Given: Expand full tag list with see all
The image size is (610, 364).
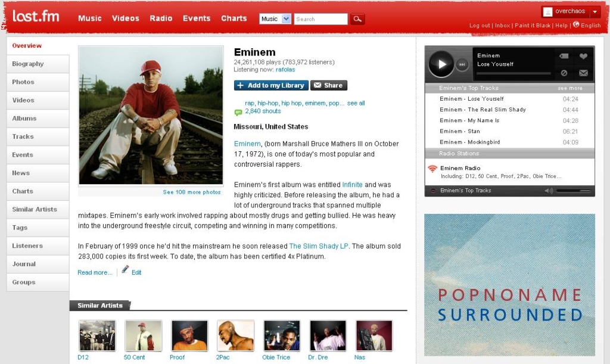Looking at the screenshot, I should click(x=356, y=103).
